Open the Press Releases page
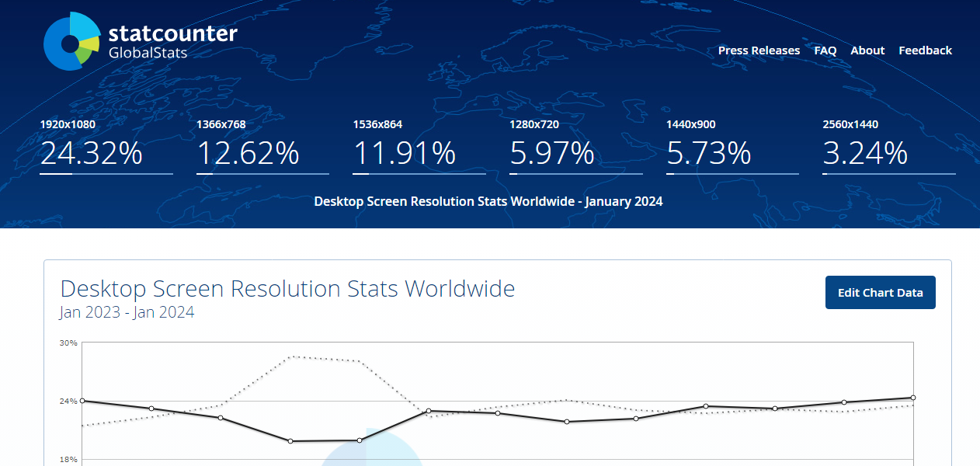980x466 pixels. (759, 50)
